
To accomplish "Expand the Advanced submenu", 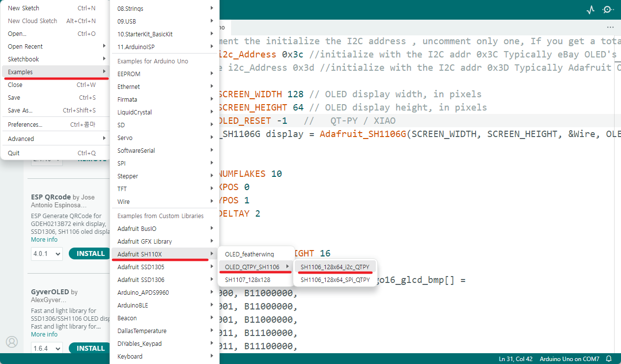I will [55, 139].
